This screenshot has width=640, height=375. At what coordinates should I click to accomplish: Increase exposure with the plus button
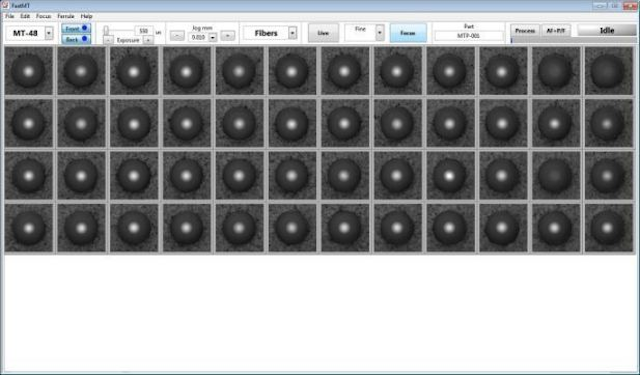148,40
